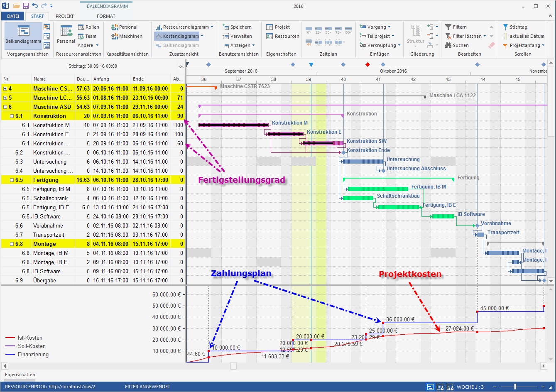Switch to the START ribbon tab
Viewport: 556px width, 392px height.
37,16
